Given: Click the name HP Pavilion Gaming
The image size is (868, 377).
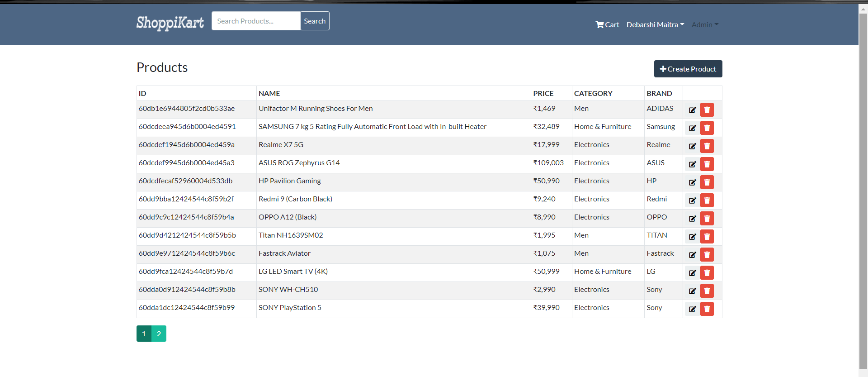Looking at the screenshot, I should [x=289, y=181].
